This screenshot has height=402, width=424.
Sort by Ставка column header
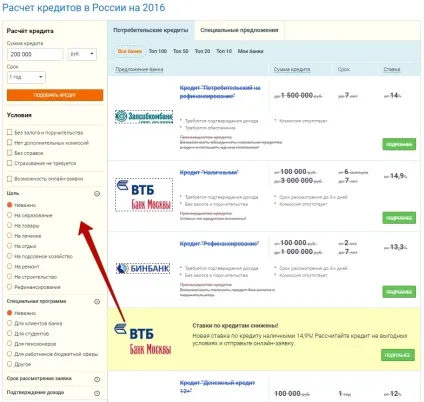point(392,69)
